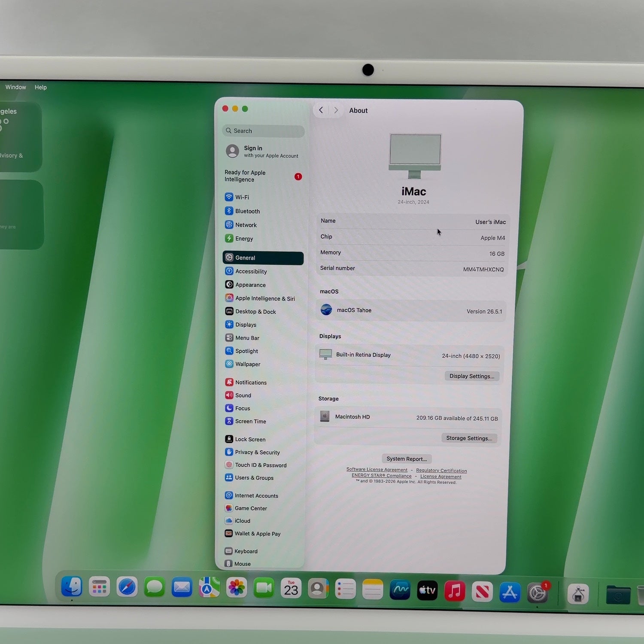Select Network in the sidebar
Viewport: 644px width, 644px height.
coord(241,225)
